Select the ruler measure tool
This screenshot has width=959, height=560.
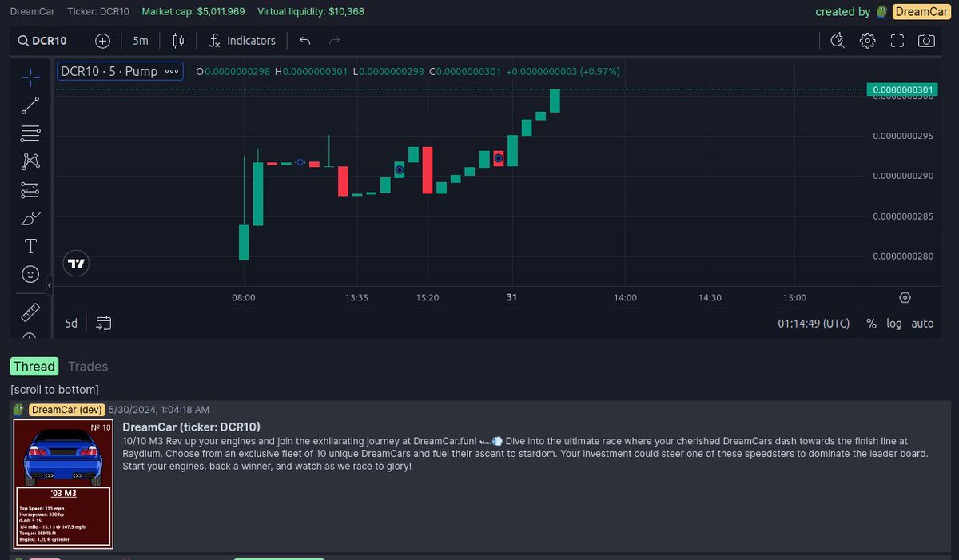[x=30, y=312]
